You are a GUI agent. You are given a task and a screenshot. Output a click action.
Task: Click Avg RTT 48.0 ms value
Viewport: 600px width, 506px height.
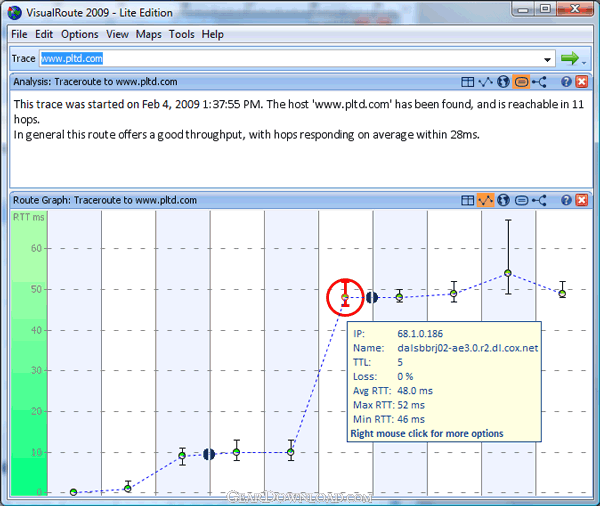click(415, 391)
